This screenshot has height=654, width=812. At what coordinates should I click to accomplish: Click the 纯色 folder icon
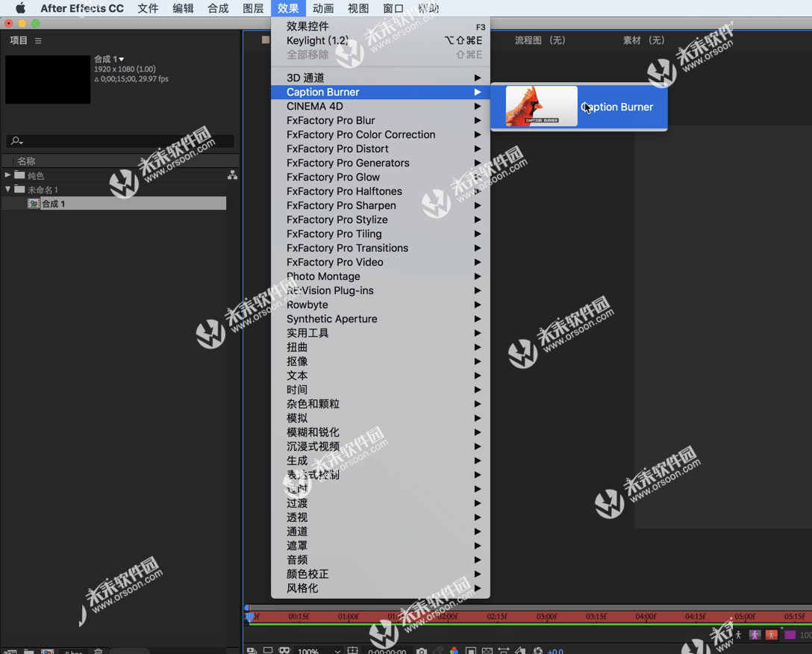tap(19, 175)
